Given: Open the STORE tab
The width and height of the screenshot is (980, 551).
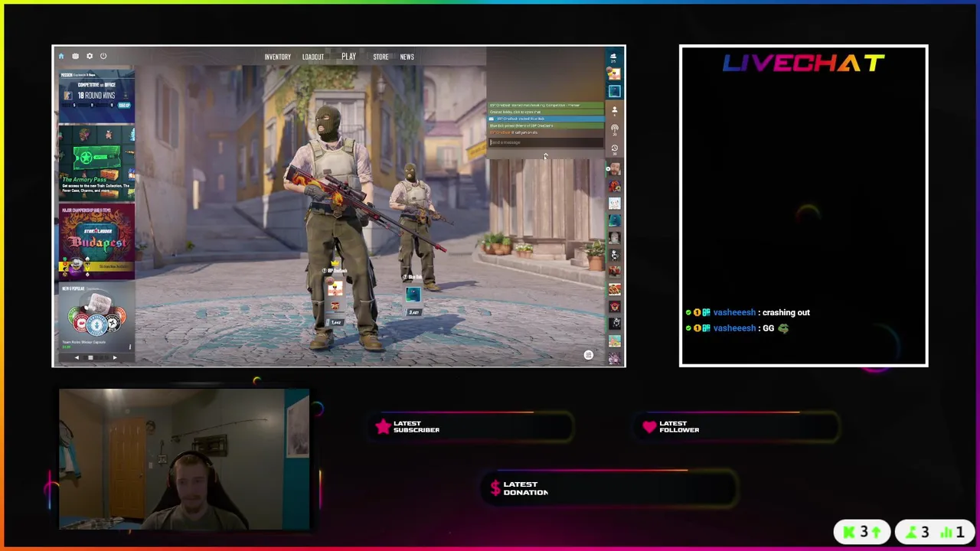Looking at the screenshot, I should click(x=381, y=57).
